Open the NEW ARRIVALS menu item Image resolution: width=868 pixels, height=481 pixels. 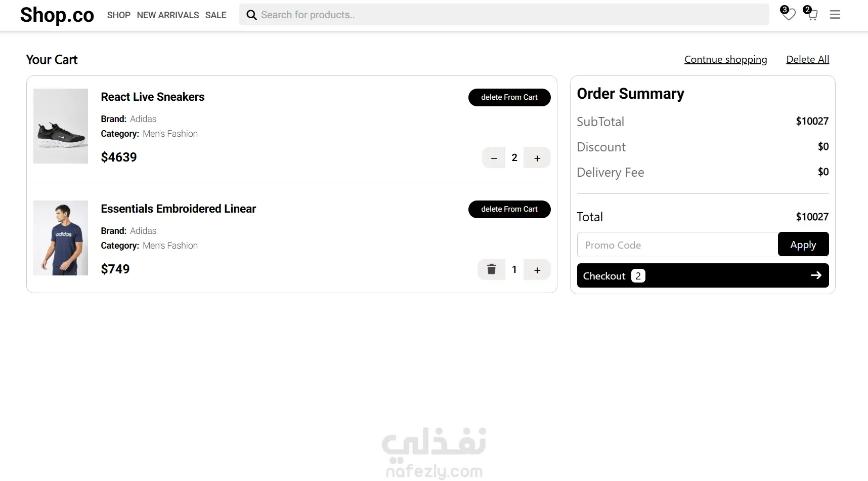pyautogui.click(x=168, y=15)
